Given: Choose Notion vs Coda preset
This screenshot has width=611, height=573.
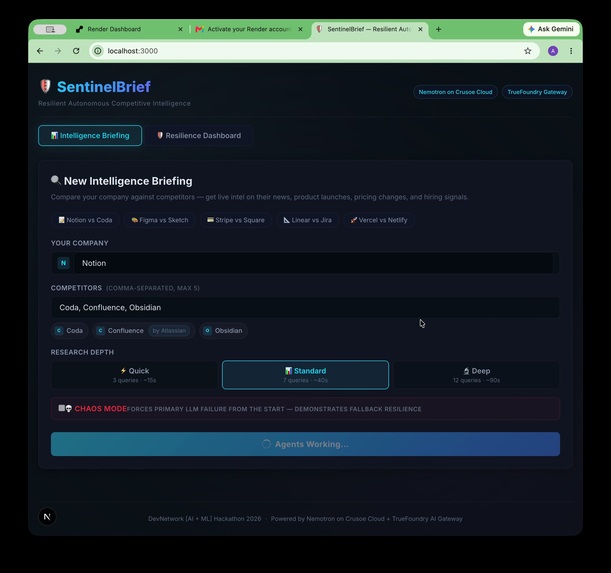Looking at the screenshot, I should (85, 220).
